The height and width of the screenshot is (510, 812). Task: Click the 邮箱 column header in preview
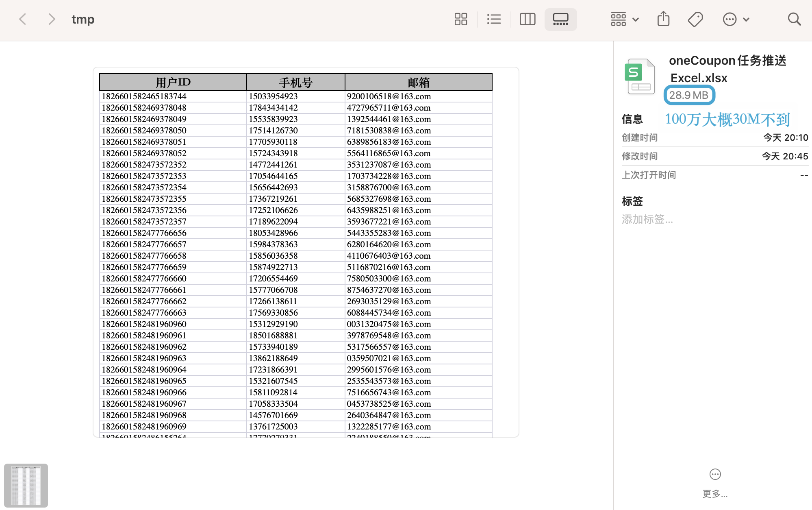point(418,83)
